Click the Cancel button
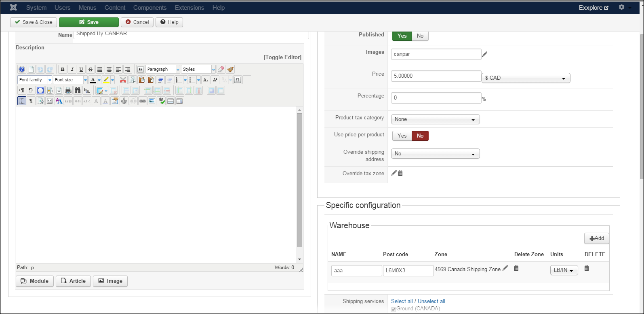This screenshot has width=644, height=314. [x=137, y=22]
